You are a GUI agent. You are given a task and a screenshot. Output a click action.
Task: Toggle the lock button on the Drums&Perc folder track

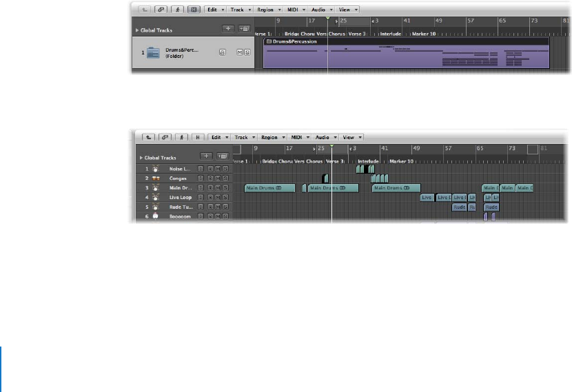pyautogui.click(x=222, y=52)
